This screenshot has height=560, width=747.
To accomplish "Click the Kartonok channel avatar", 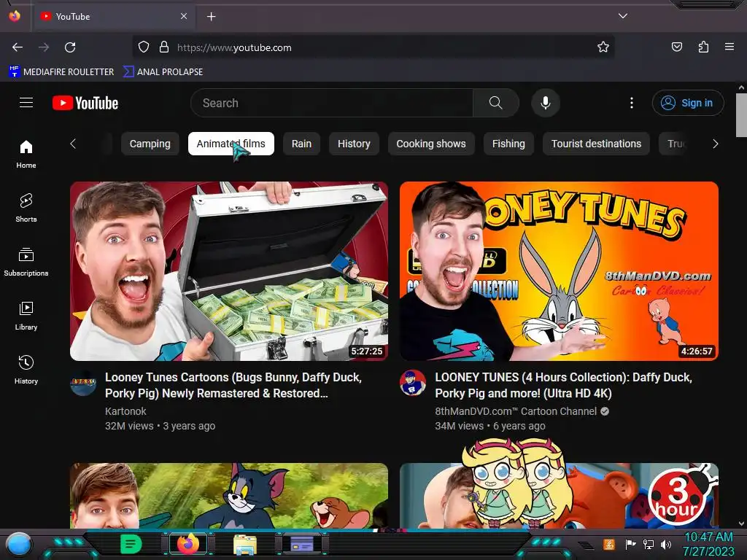I will tap(83, 384).
